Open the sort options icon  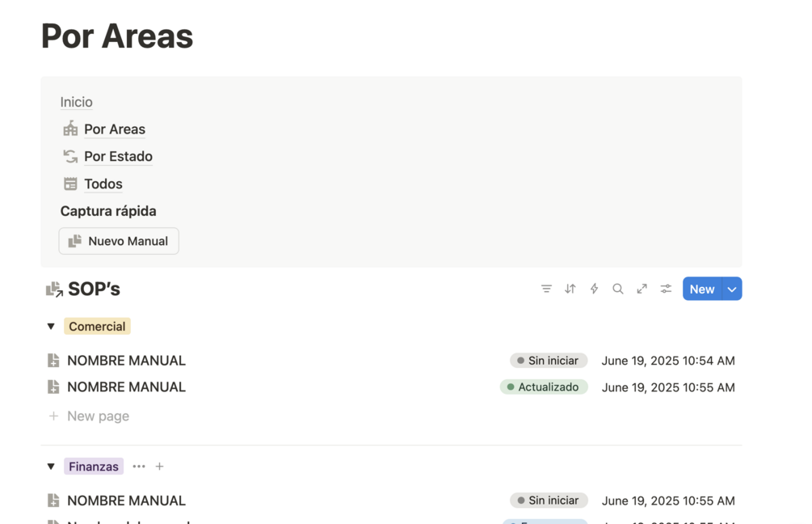point(570,289)
